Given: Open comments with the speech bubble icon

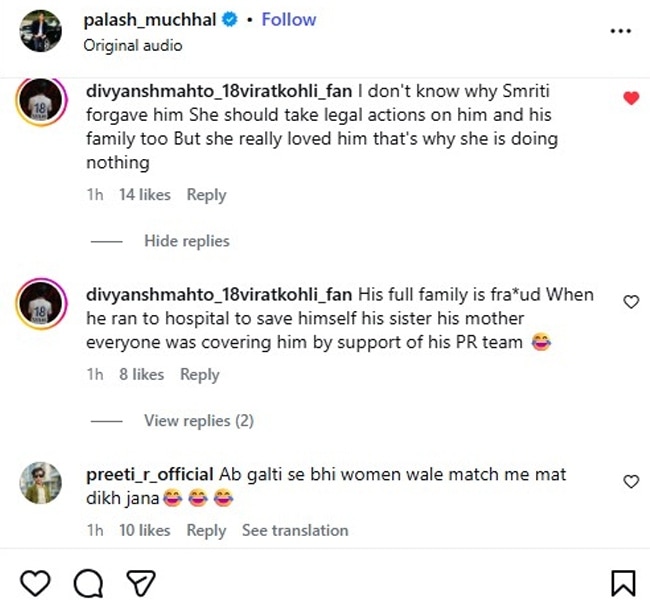Looking at the screenshot, I should click(89, 582).
